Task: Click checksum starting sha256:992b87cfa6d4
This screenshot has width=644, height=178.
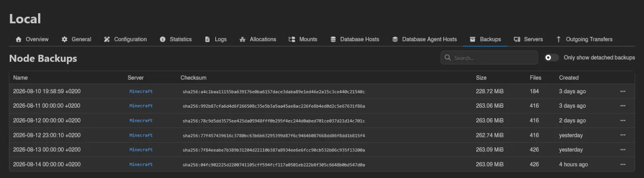Action: (274, 106)
